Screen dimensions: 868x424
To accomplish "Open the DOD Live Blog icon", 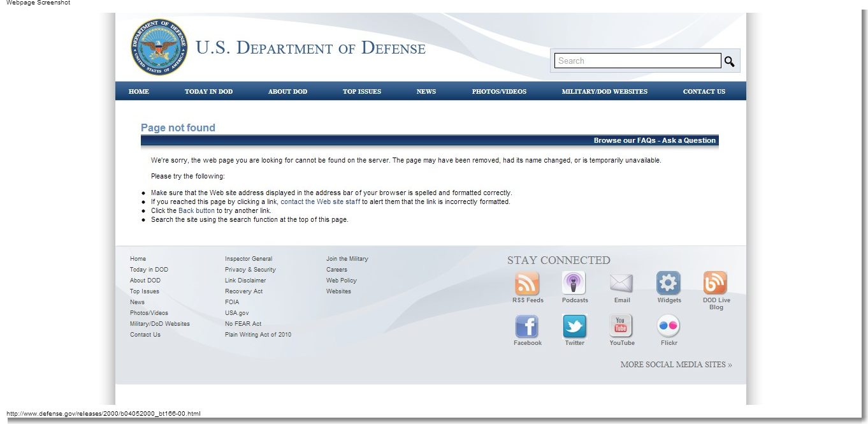I will (715, 283).
